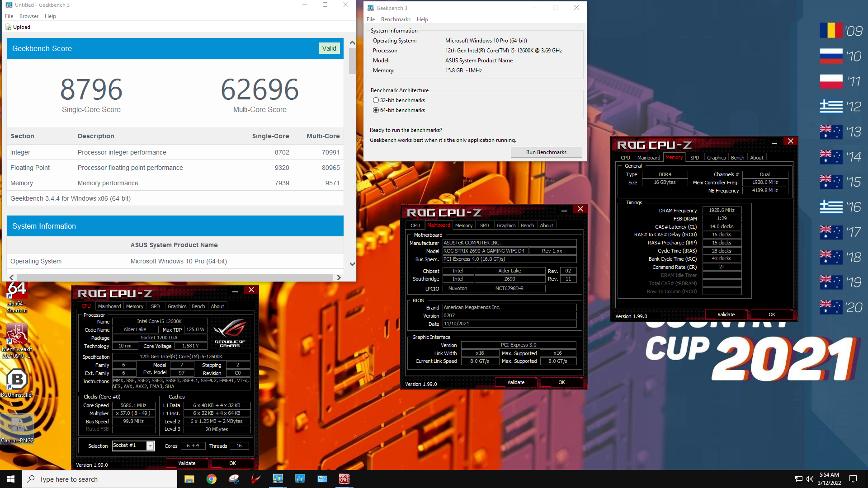Click the Upload icon in Geekbench results
The height and width of the screenshot is (488, 868).
pos(8,27)
